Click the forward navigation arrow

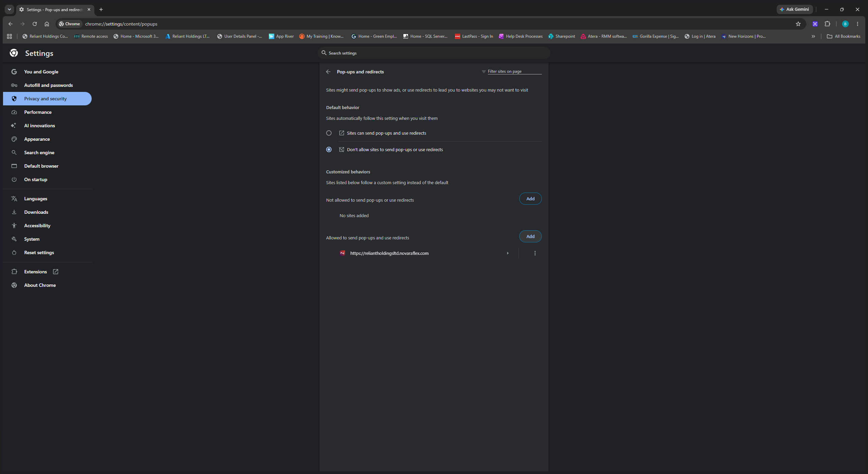23,24
